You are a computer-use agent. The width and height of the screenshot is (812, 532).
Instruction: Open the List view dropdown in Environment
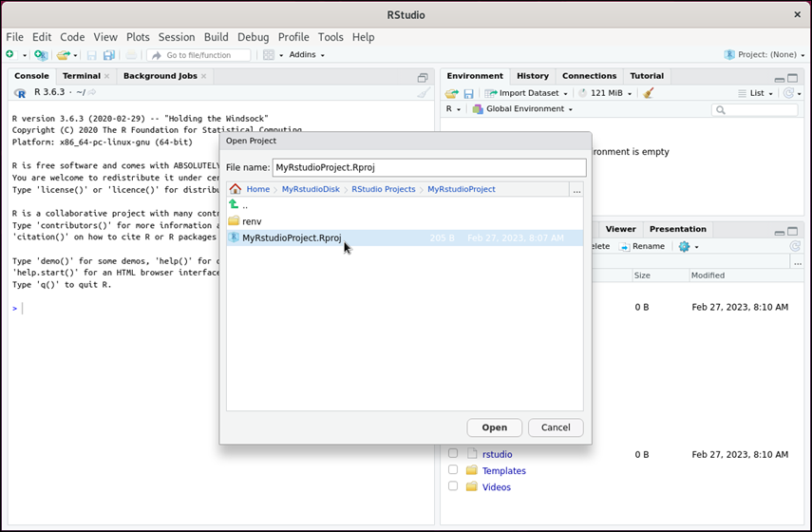point(756,93)
